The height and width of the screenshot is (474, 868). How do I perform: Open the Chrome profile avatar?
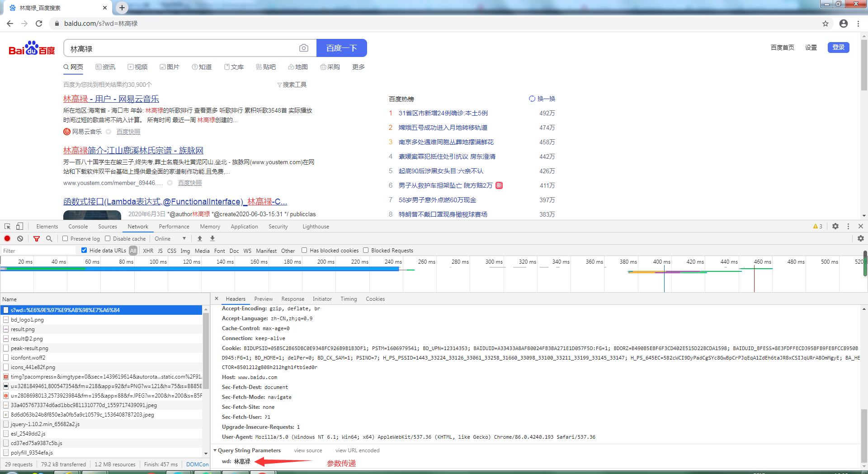pyautogui.click(x=844, y=24)
